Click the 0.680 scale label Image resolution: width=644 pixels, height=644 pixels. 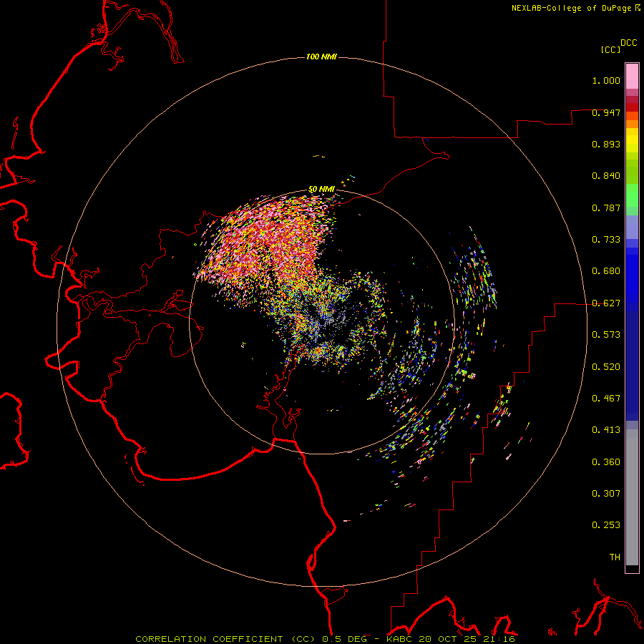click(606, 271)
